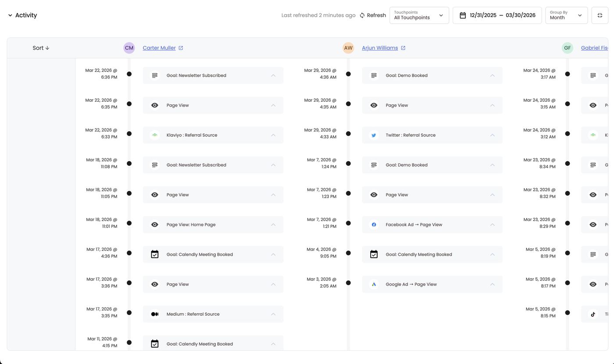Open the date range picker calendar icon
Screen dimensions: 614x364
tap(463, 15)
